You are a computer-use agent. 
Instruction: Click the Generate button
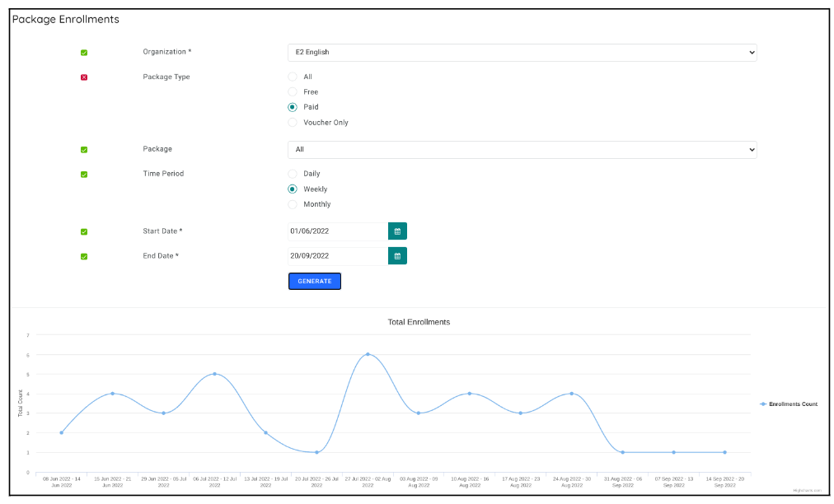point(314,281)
